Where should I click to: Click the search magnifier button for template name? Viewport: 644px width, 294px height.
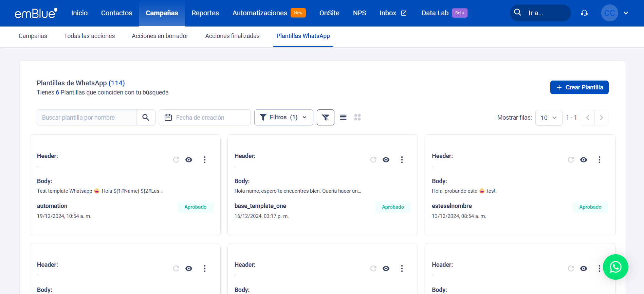coord(146,118)
